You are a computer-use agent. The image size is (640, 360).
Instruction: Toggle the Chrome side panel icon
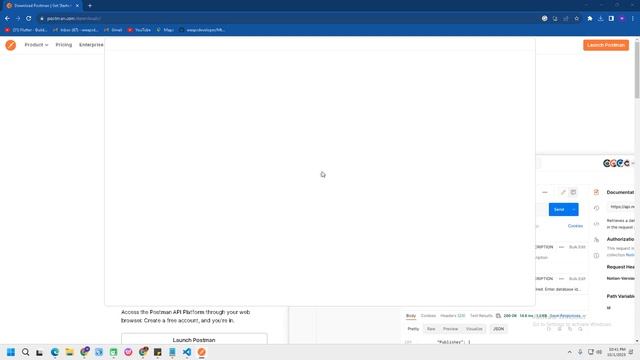tap(611, 18)
